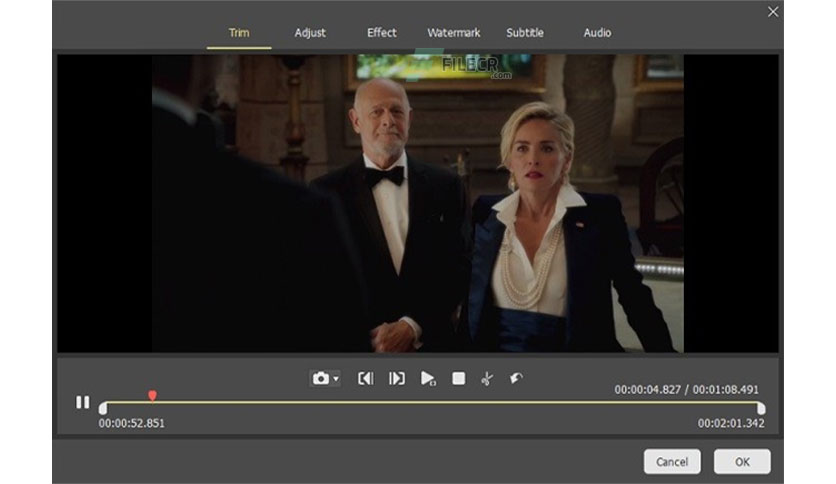836x484 pixels.
Task: Confirm with the OK button
Action: click(x=742, y=462)
